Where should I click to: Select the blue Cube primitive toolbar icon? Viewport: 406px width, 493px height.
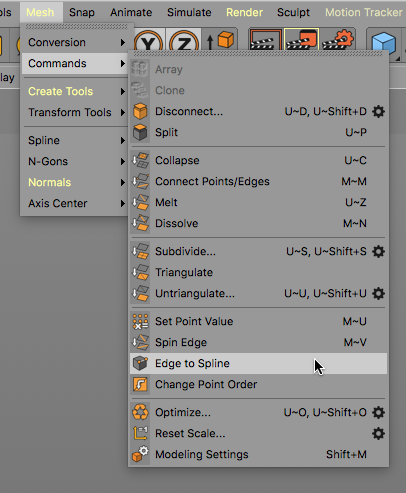pyautogui.click(x=383, y=43)
